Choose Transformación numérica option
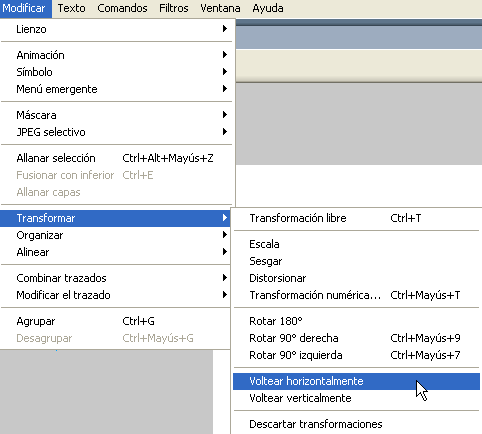Screen dimensions: 482x434 [356, 295]
